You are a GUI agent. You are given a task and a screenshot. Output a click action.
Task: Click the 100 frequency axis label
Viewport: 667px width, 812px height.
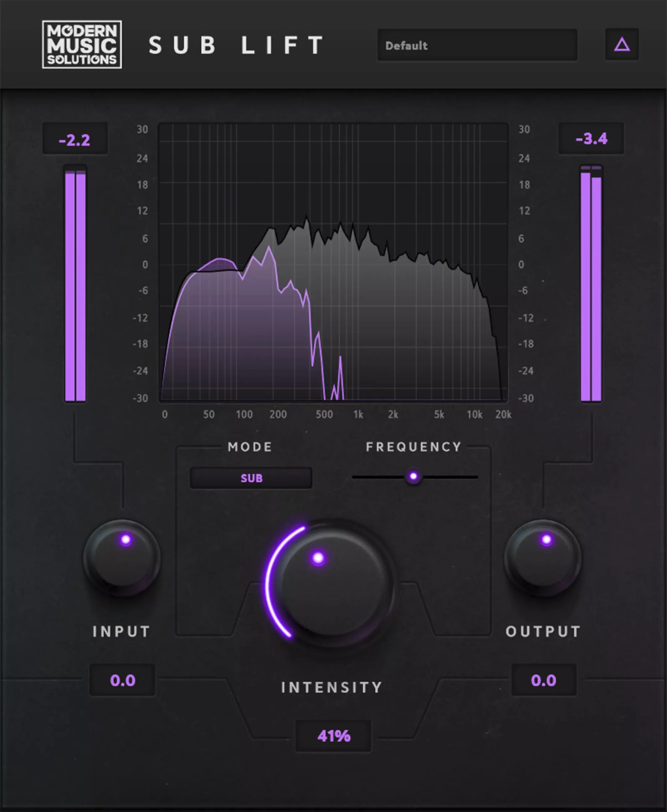(244, 414)
